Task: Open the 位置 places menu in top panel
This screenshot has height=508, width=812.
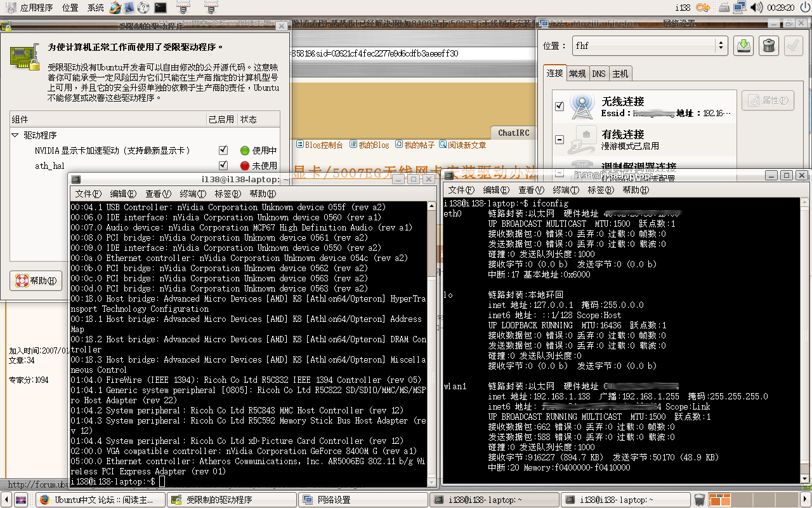Action: point(70,8)
